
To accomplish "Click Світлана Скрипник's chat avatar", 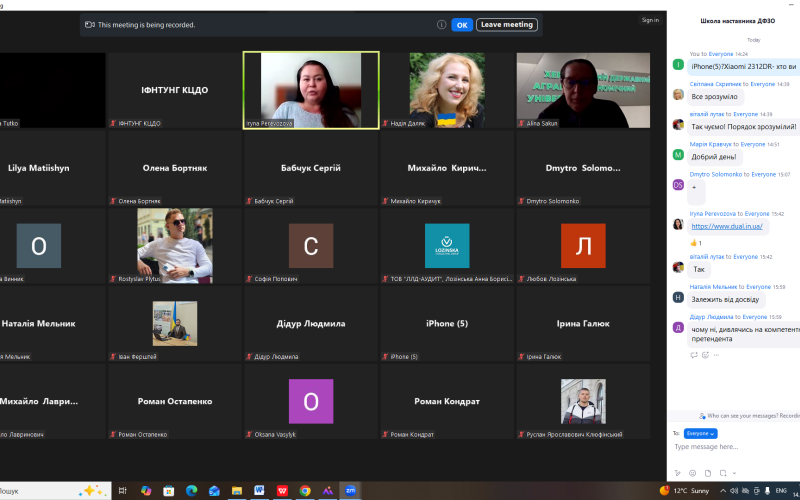I will [678, 94].
